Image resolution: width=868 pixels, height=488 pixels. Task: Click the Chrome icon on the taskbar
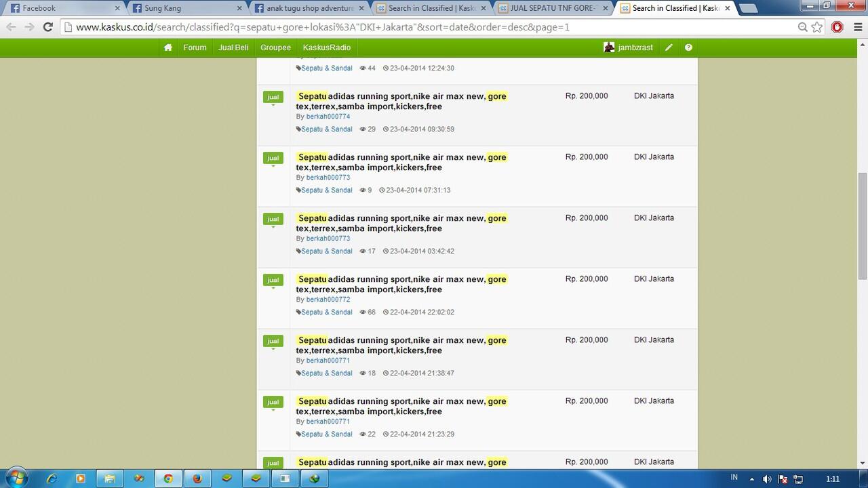pyautogui.click(x=168, y=478)
